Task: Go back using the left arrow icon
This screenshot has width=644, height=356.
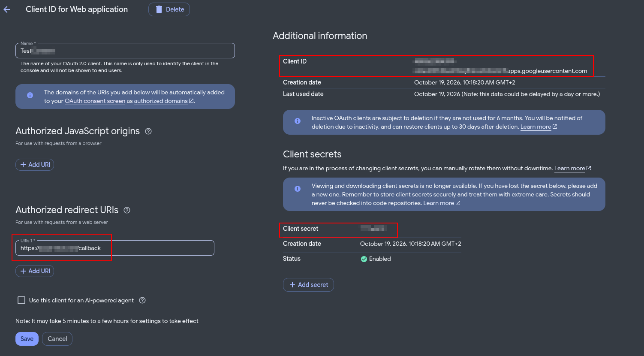Action: click(x=7, y=9)
